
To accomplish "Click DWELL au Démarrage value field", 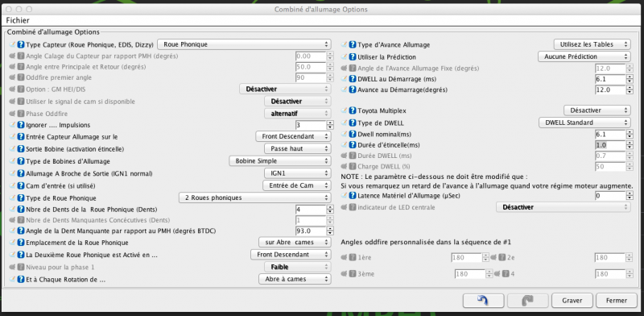I will click(x=610, y=79).
